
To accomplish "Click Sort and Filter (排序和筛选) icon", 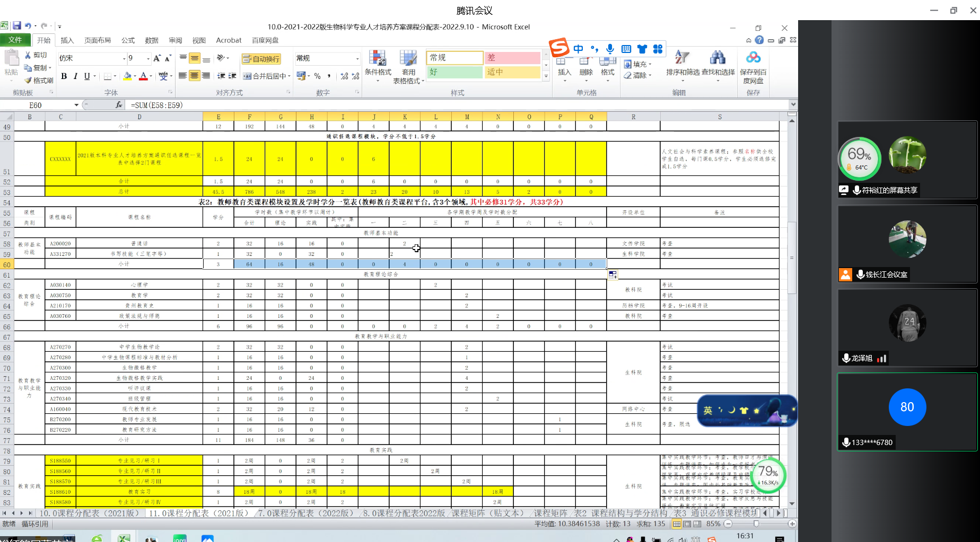I will coord(682,64).
